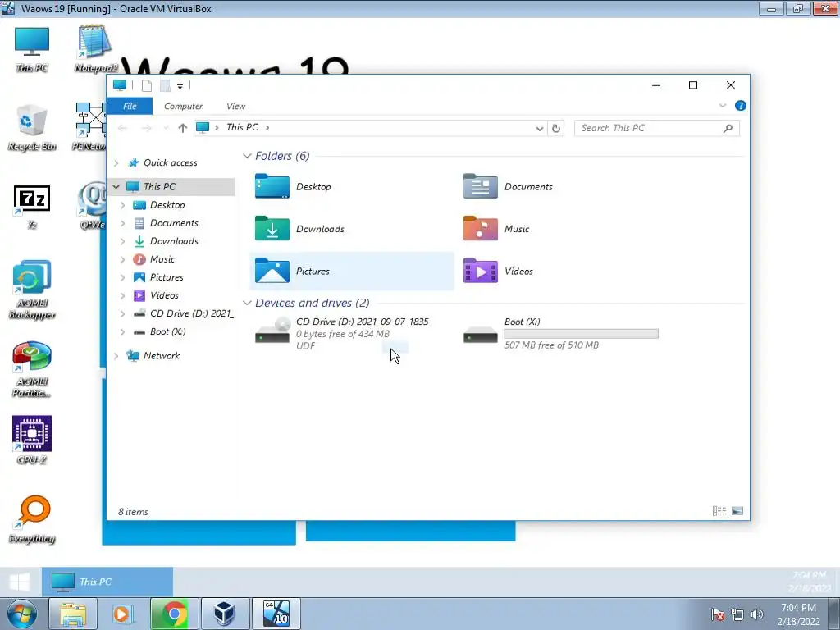Screen dimensions: 840x630
Task: Switch to Details view icon in status bar
Action: click(x=719, y=511)
